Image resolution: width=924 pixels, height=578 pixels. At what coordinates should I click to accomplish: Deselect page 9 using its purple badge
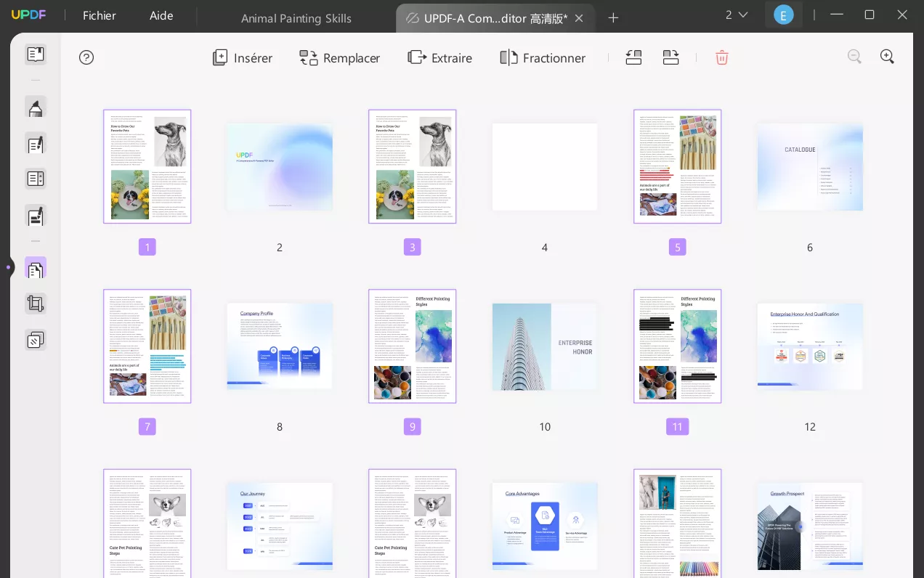(x=413, y=426)
